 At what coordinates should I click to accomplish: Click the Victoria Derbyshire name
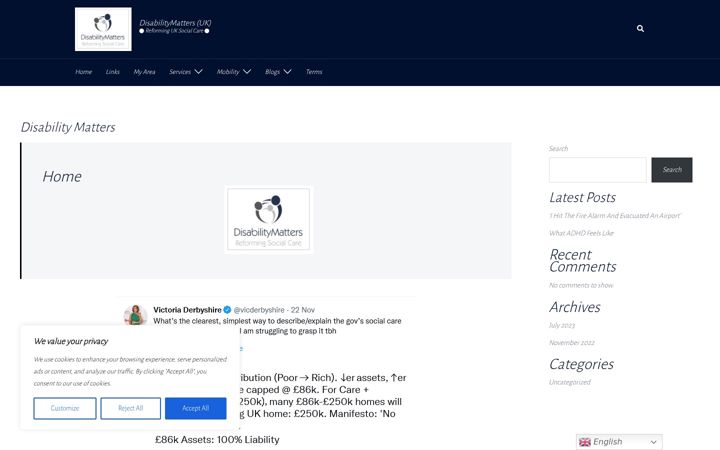[x=187, y=310]
